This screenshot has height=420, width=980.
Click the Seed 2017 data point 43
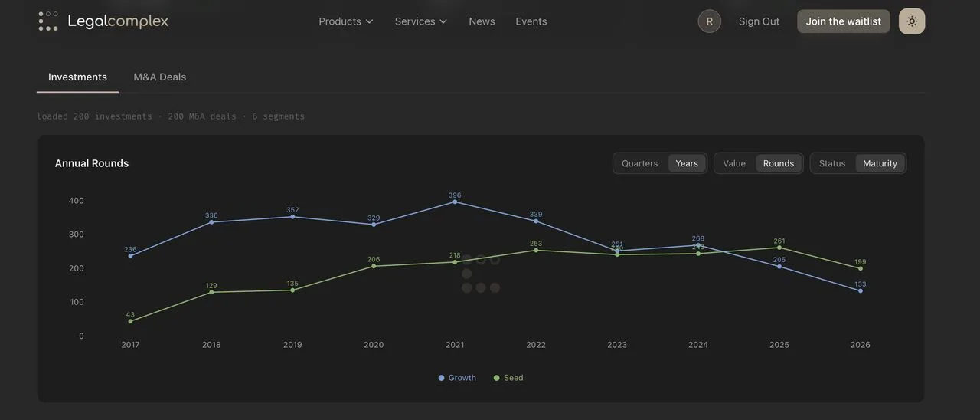point(130,321)
